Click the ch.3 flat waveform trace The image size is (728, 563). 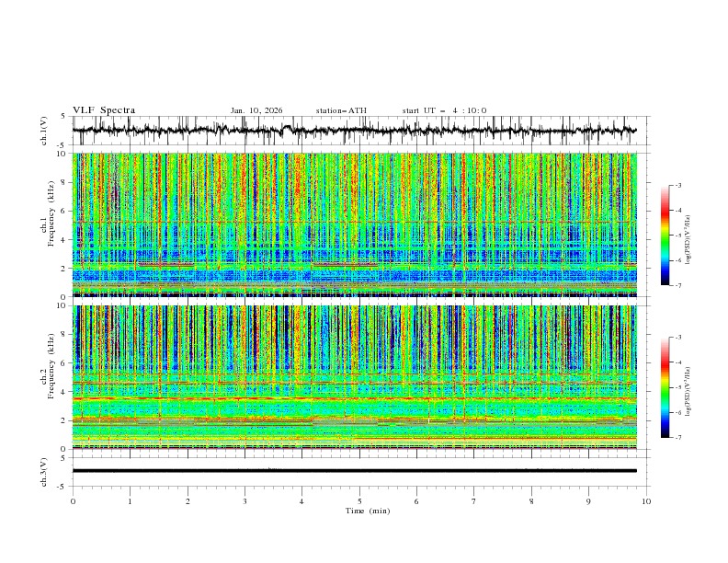click(x=354, y=471)
